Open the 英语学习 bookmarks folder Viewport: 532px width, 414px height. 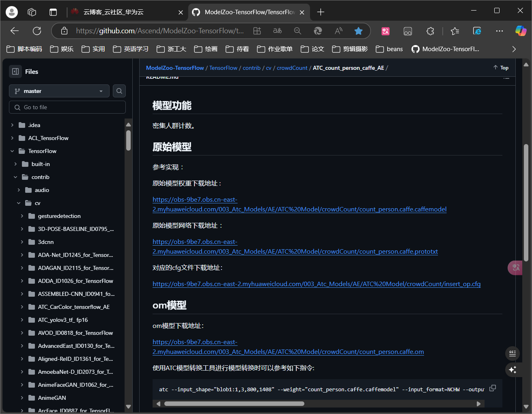[131, 49]
